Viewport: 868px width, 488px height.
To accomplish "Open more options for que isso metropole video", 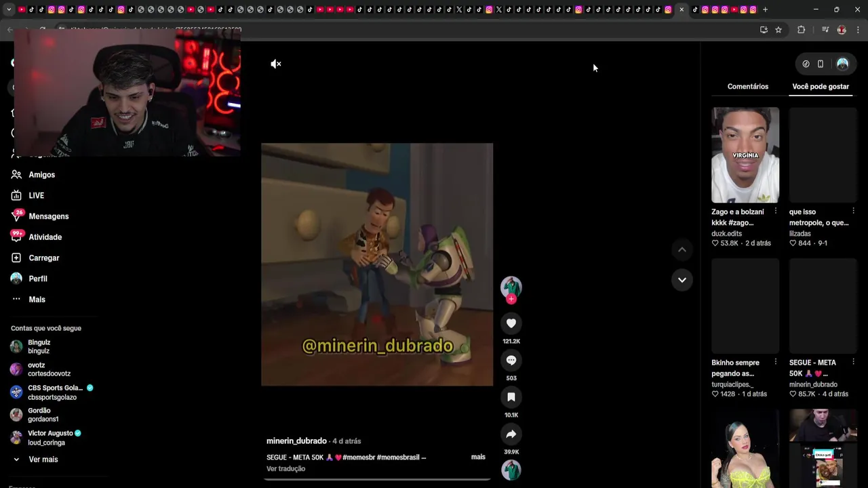I will click(853, 211).
